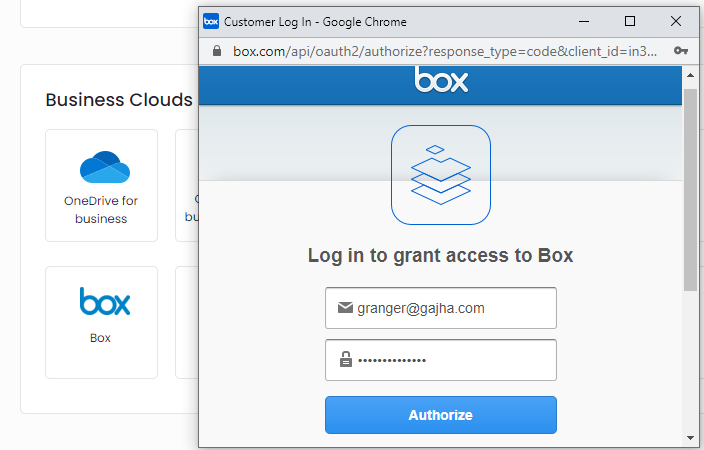The width and height of the screenshot is (704, 450).
Task: Click "Log in to grant access to Box" heading
Action: (440, 255)
